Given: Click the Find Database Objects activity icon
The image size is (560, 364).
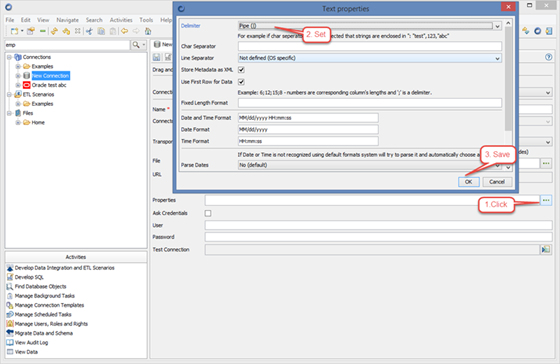Looking at the screenshot, I should pyautogui.click(x=10, y=286).
